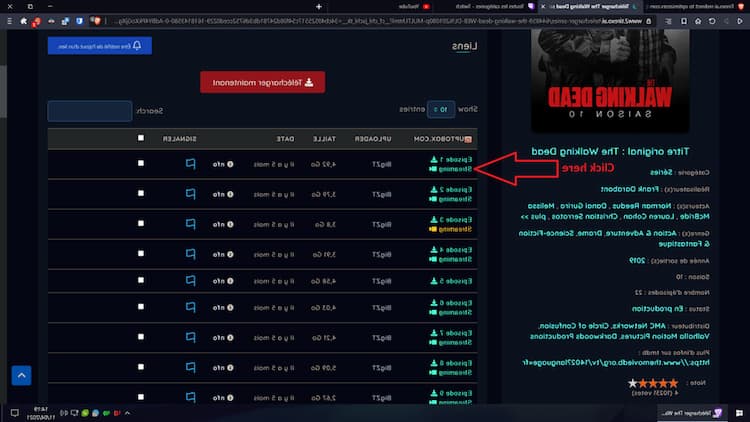Select the 'Télécharger The Walking Dead' tab
This screenshot has height=422, width=750.
tap(591, 7)
